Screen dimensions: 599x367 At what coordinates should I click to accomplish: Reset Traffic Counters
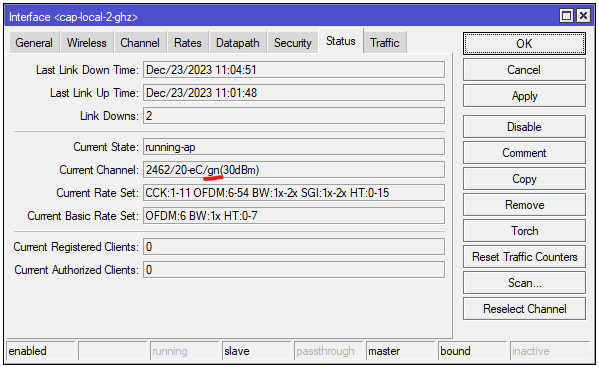click(524, 257)
